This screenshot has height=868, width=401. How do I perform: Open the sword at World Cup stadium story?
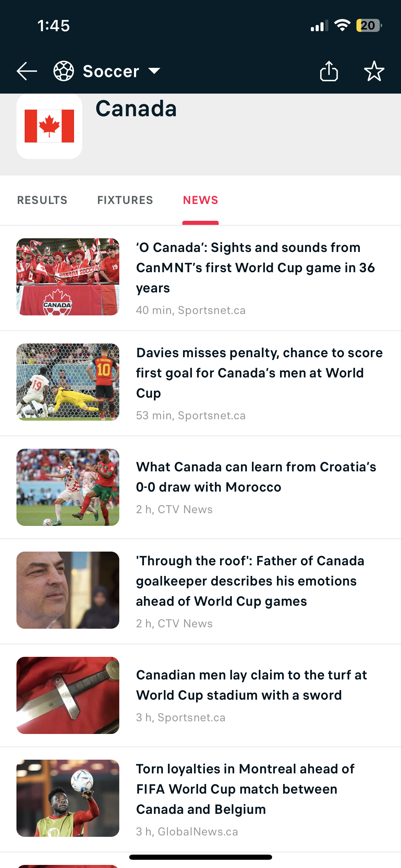click(251, 685)
